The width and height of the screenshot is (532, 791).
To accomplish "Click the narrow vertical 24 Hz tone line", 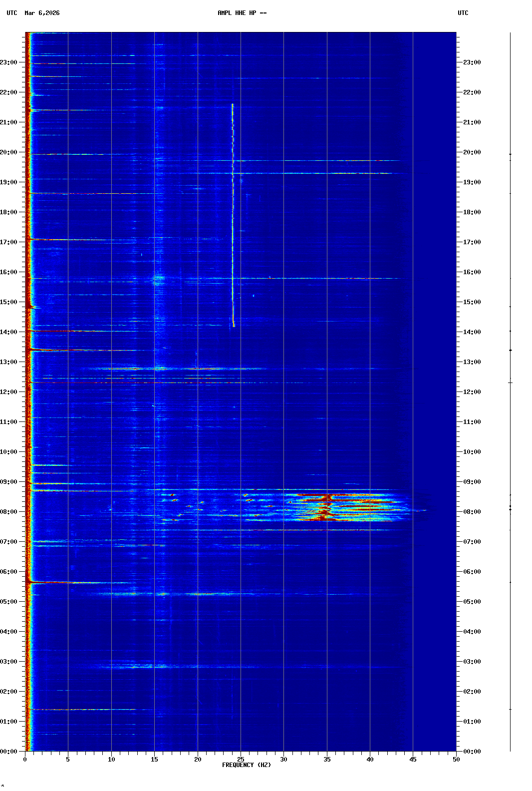I will [x=233, y=215].
